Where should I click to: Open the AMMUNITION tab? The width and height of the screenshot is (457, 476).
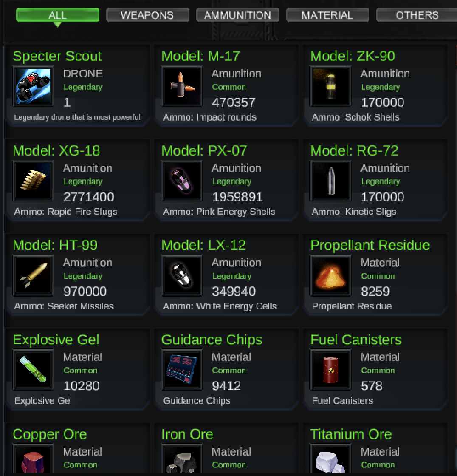pos(237,15)
